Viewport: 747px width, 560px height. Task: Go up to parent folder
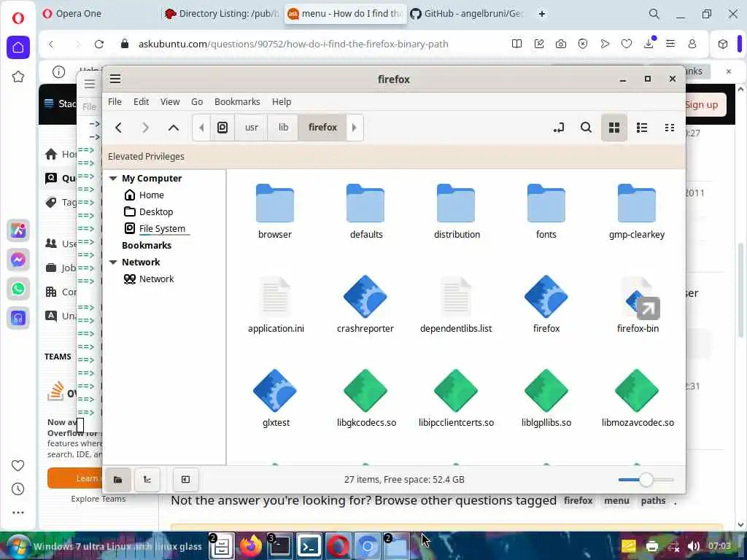(x=174, y=128)
